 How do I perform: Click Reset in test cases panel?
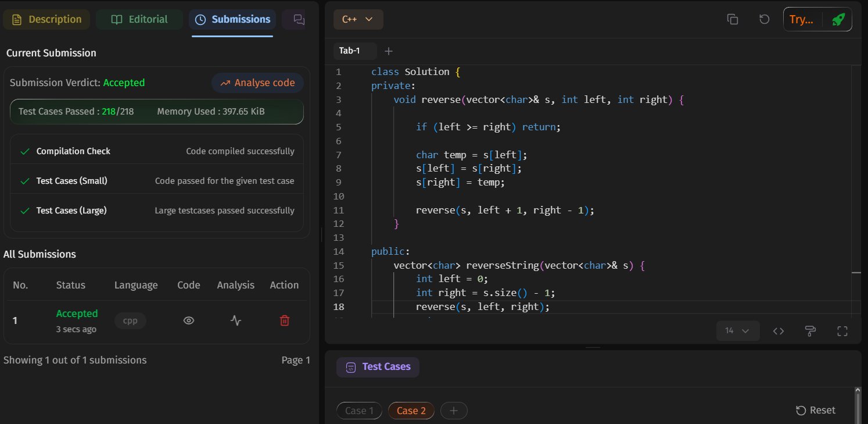816,411
